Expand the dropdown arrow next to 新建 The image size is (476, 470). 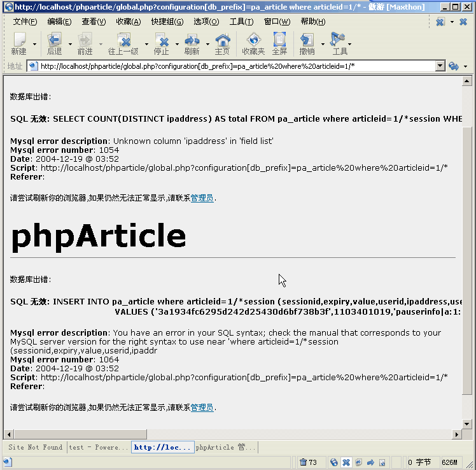click(x=34, y=45)
